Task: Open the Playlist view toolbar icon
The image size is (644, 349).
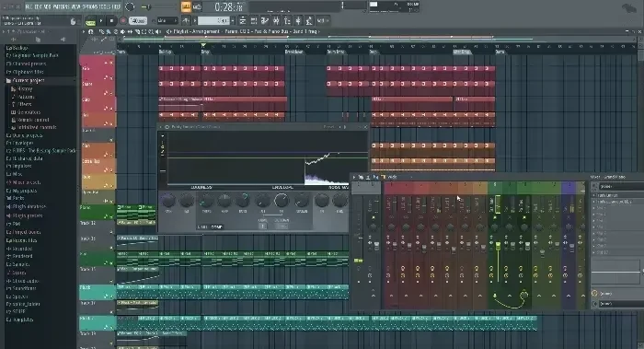Action: (243, 20)
